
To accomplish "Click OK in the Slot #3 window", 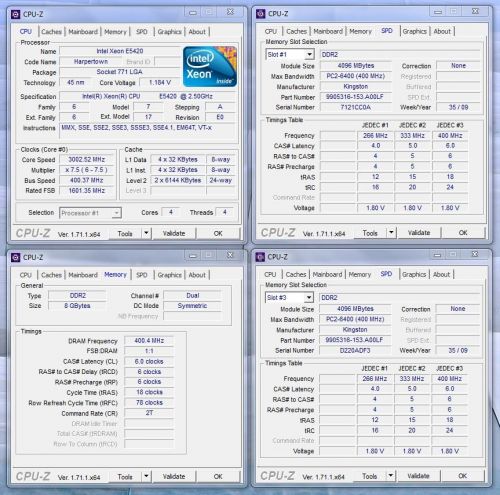I will point(462,476).
